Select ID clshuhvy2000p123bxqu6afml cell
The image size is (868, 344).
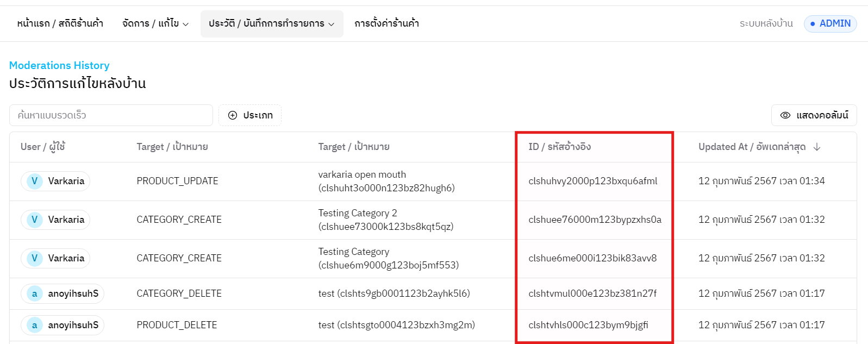(x=592, y=181)
